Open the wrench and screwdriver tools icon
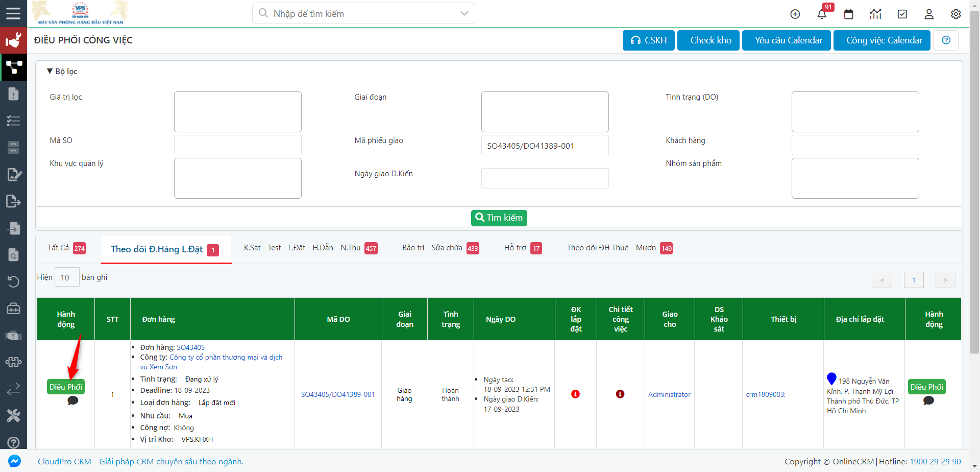The image size is (980, 472). tap(13, 416)
